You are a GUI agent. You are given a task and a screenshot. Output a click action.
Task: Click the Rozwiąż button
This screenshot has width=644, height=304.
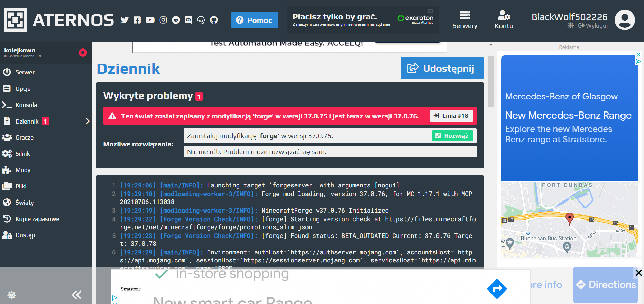(x=452, y=136)
